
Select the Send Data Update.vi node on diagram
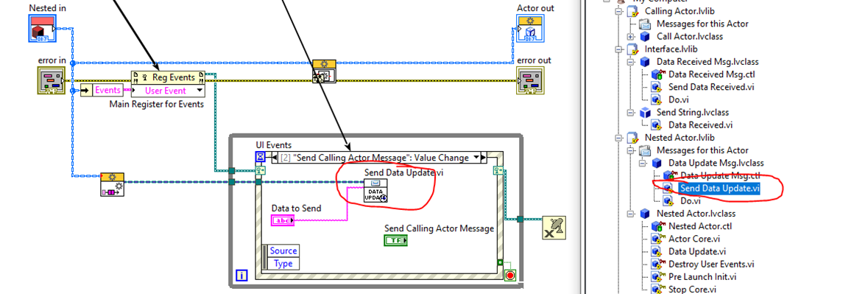click(376, 191)
